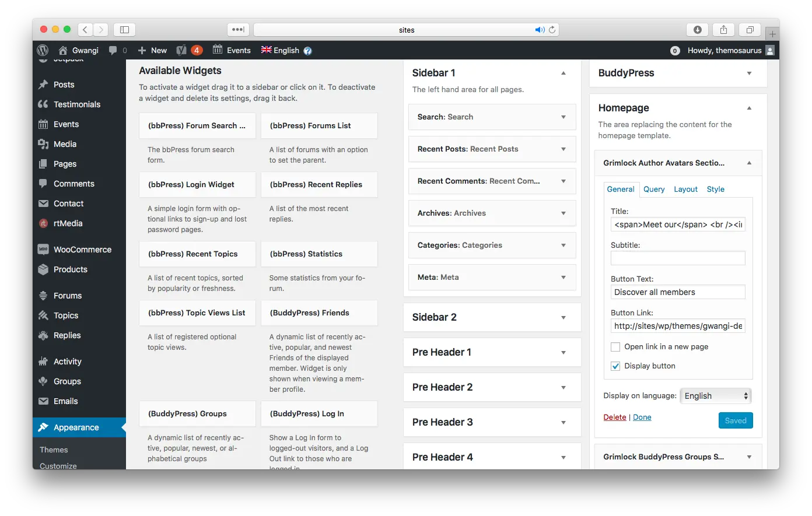The height and width of the screenshot is (516, 812).
Task: Click the WooCommerce icon in sidebar
Action: pyautogui.click(x=43, y=250)
